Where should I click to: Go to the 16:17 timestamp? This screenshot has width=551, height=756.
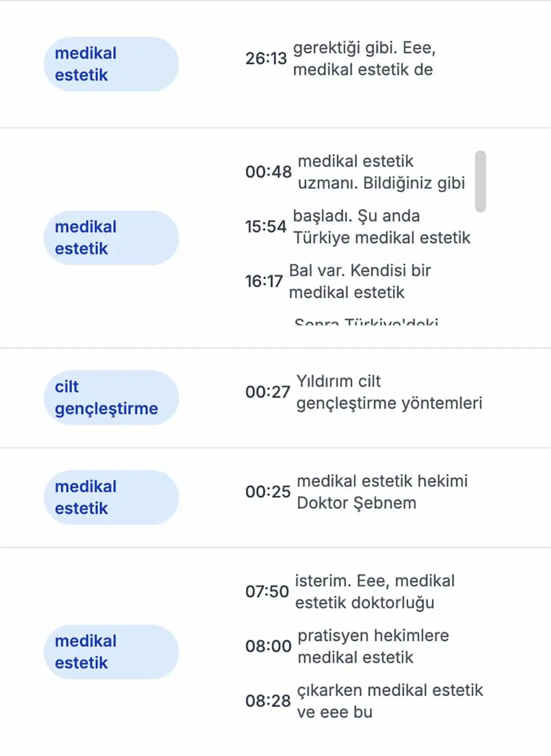[x=263, y=282]
